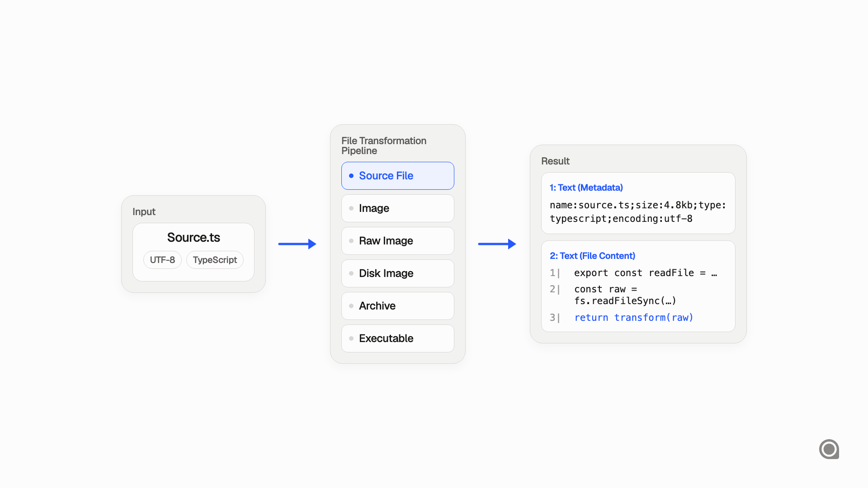Click the Source.ts file name
This screenshot has width=868, height=488.
coord(193,237)
